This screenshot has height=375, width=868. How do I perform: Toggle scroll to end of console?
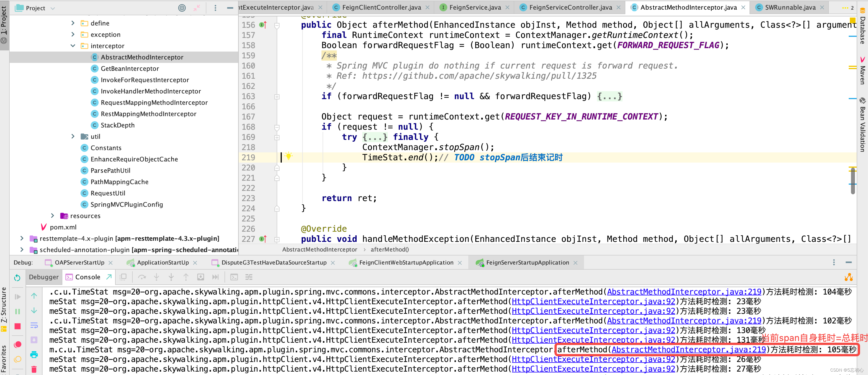click(x=34, y=340)
